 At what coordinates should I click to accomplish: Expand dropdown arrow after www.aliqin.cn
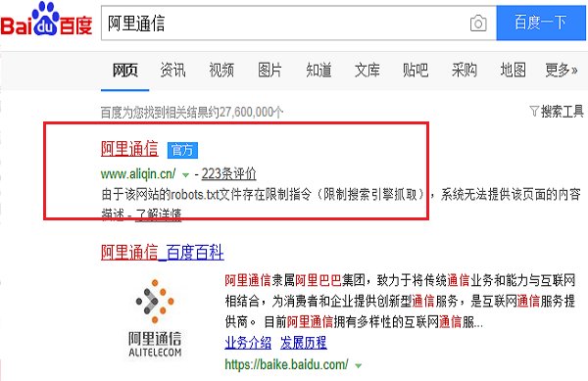tap(185, 174)
